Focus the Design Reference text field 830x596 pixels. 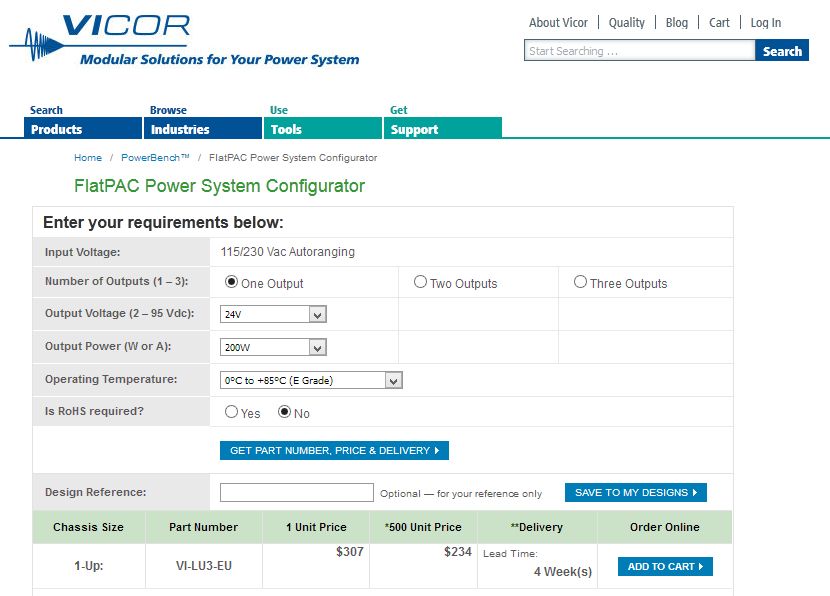point(297,492)
